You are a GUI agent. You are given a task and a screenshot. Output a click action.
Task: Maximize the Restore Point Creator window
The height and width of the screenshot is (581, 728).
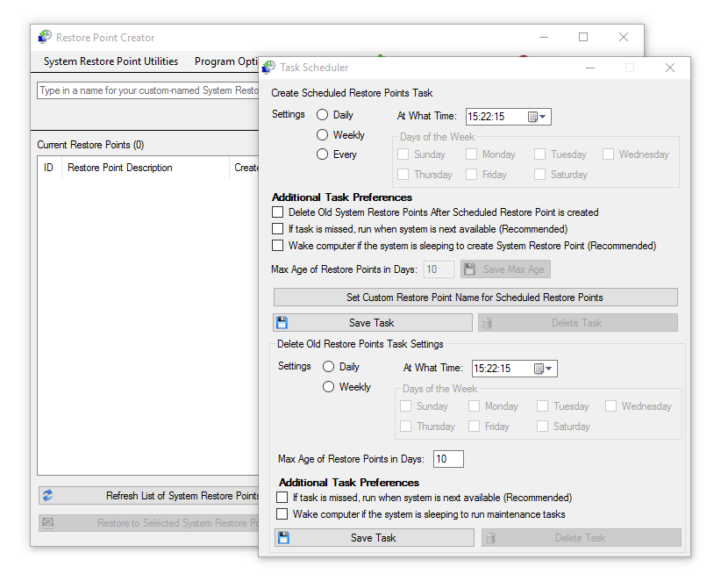point(583,37)
